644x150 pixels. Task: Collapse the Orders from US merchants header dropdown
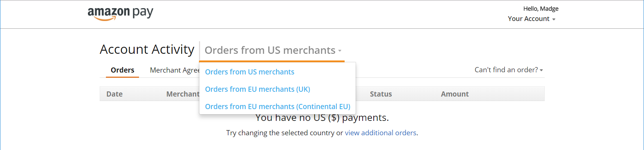(273, 50)
